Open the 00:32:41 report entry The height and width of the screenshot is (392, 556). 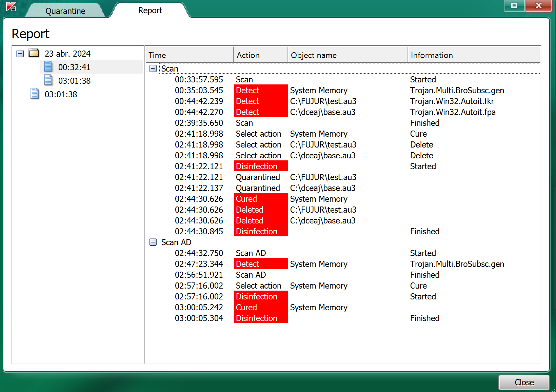74,67
